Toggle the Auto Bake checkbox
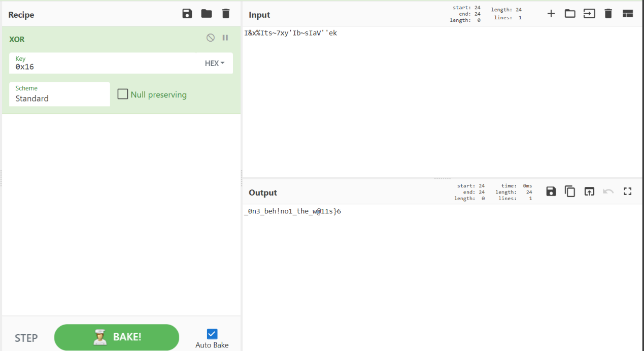 212,334
